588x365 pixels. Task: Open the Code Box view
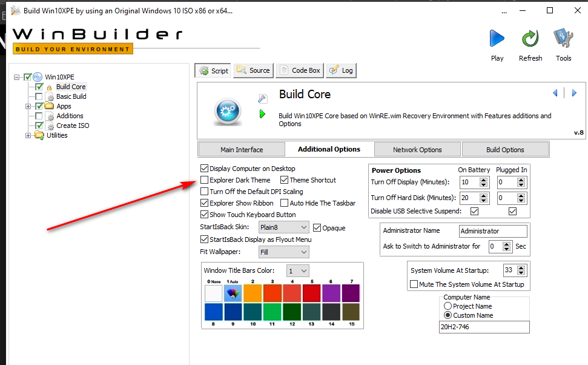tap(300, 70)
